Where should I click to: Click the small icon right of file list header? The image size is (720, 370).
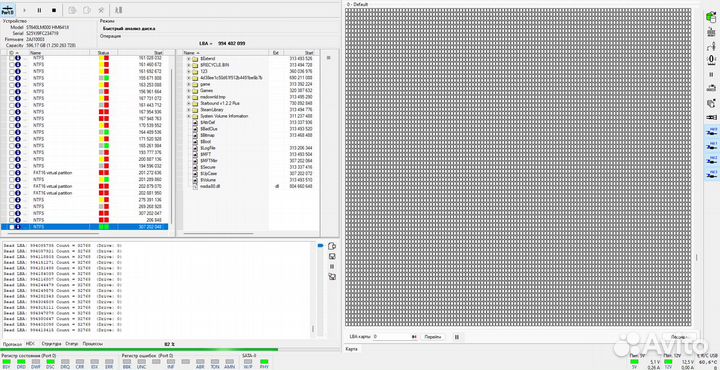(328, 58)
